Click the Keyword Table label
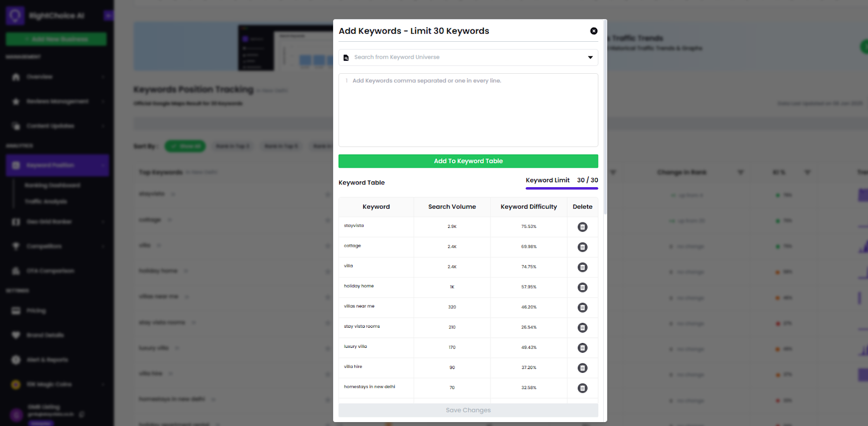 [361, 183]
